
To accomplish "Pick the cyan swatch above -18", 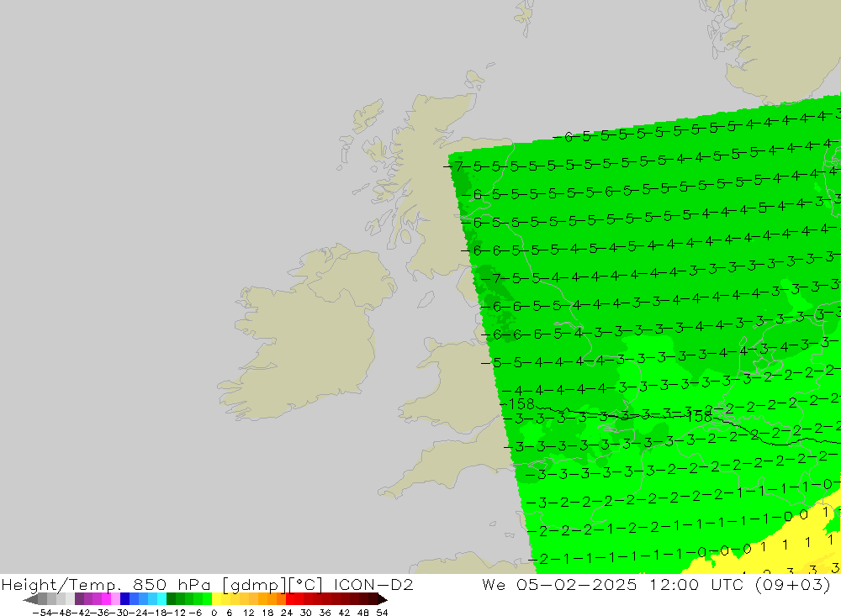I will (x=161, y=599).
